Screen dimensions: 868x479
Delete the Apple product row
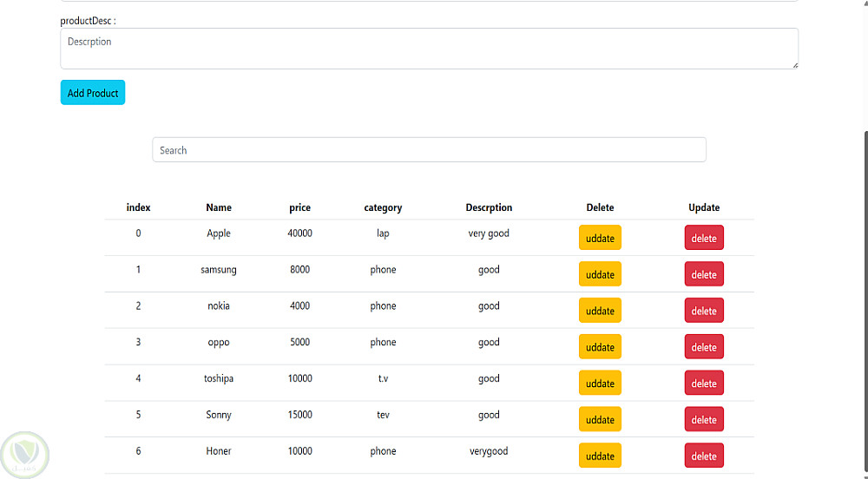[x=704, y=238]
